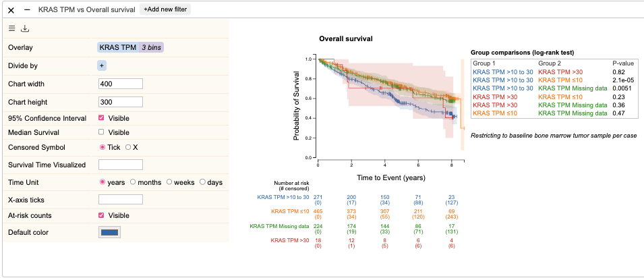Select X as censored symbol
Screen dimensions: 644x278
127,147
